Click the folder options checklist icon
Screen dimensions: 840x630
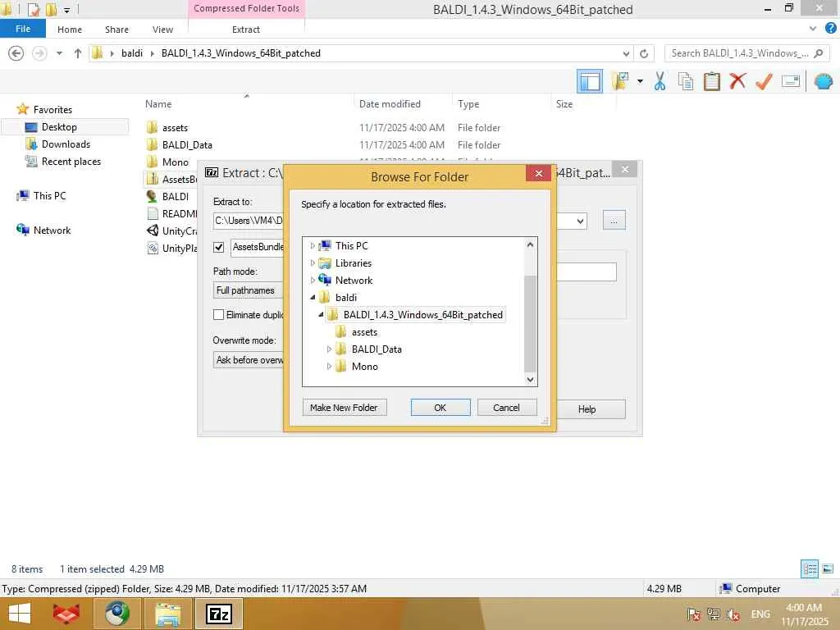[621, 81]
